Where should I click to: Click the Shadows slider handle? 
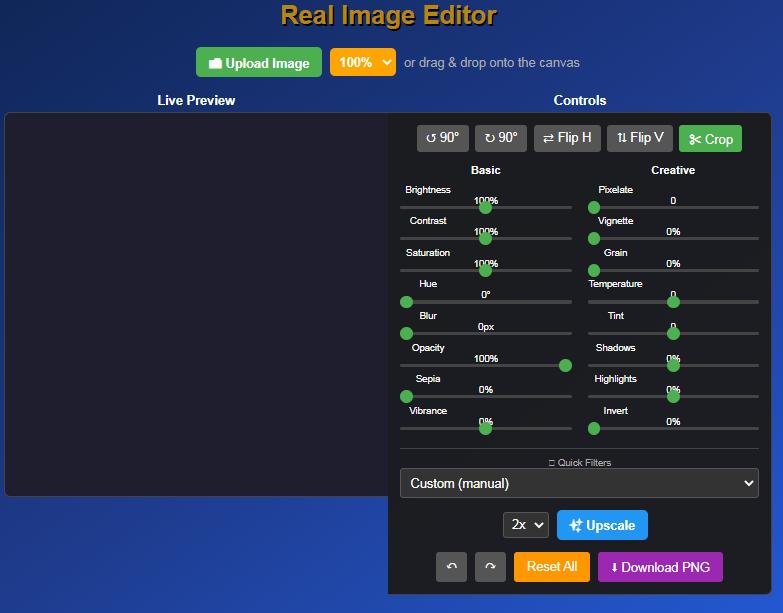[673, 365]
